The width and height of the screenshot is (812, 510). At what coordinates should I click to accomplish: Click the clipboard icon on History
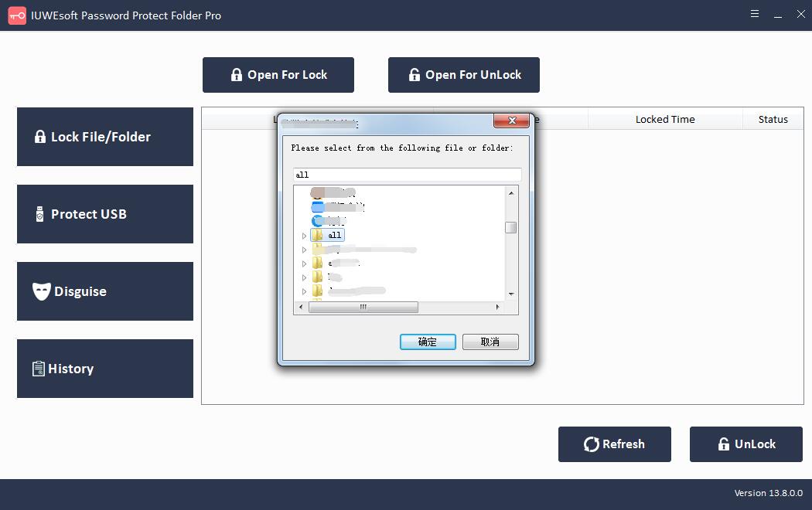click(39, 369)
